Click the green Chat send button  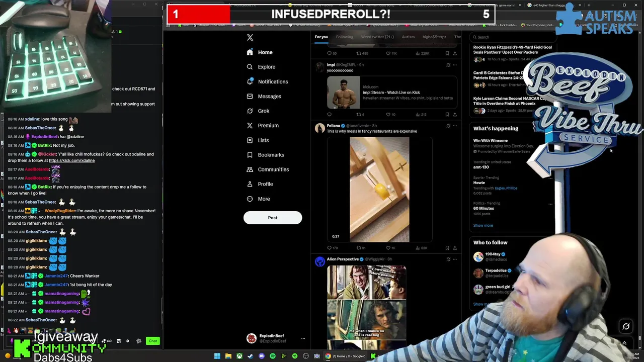153,341
